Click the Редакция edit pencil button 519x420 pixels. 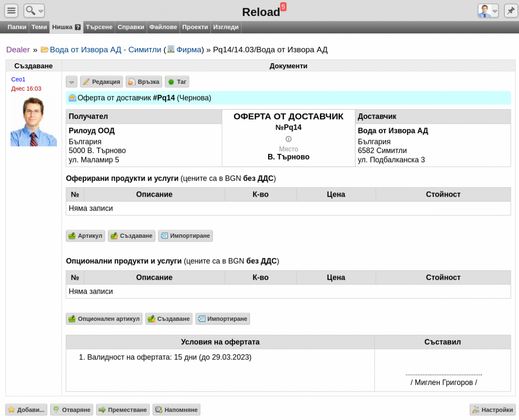click(x=101, y=82)
